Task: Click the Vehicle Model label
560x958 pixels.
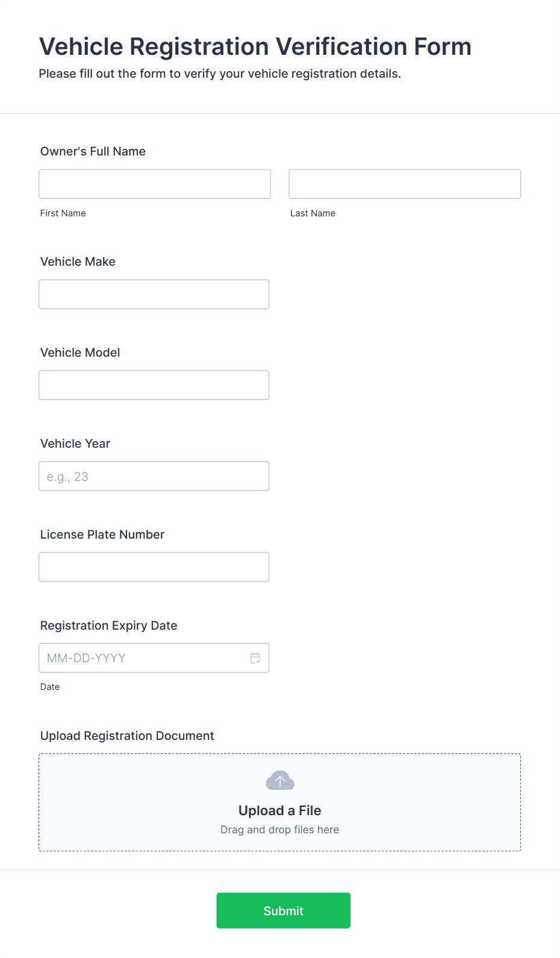Action: pos(80,352)
